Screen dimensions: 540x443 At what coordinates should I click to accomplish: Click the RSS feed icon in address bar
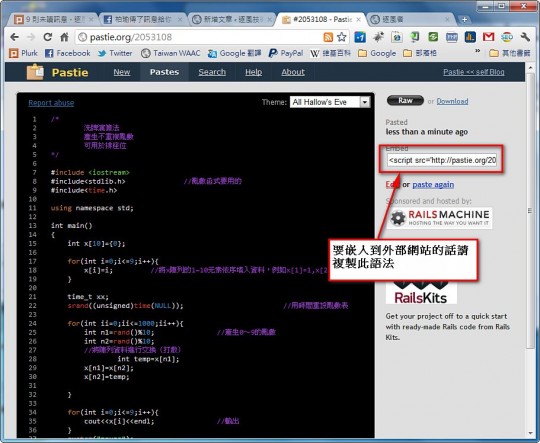328,37
